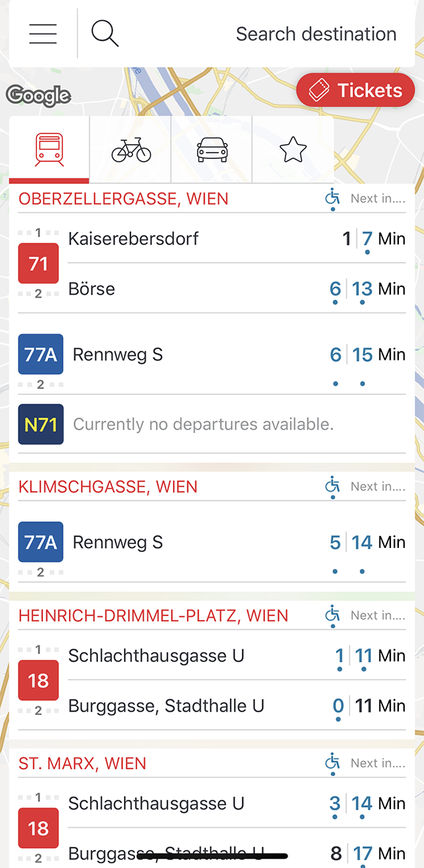
Task: Select line 71 badge at Oberzellergasse
Action: click(x=38, y=264)
